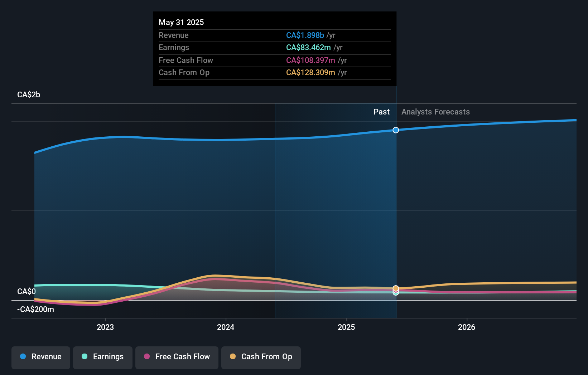Click the blue Revenue data point marker
The width and height of the screenshot is (588, 375).
[x=396, y=130]
